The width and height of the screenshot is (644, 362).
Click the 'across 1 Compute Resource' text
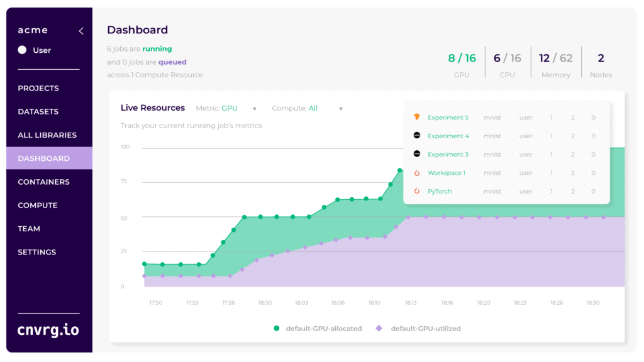pos(155,75)
